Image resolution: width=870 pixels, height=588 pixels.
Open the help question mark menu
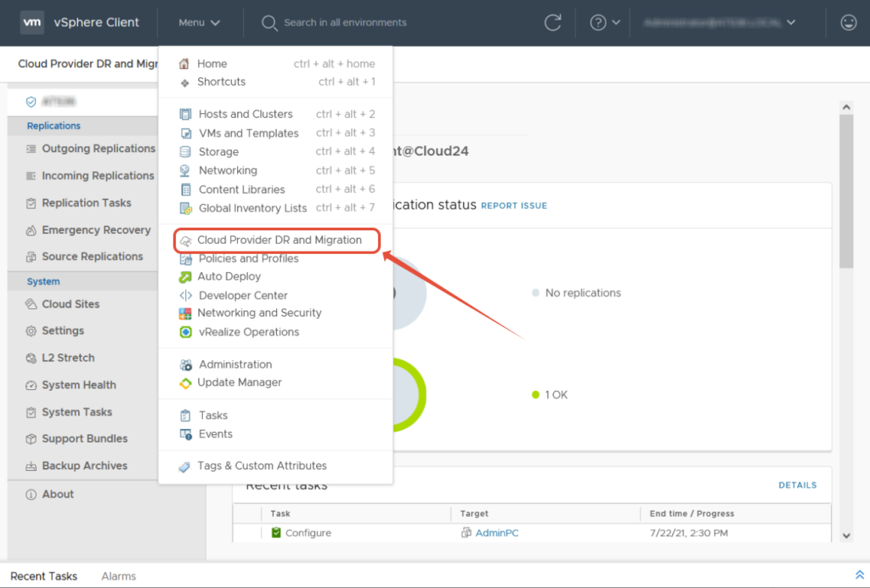597,23
